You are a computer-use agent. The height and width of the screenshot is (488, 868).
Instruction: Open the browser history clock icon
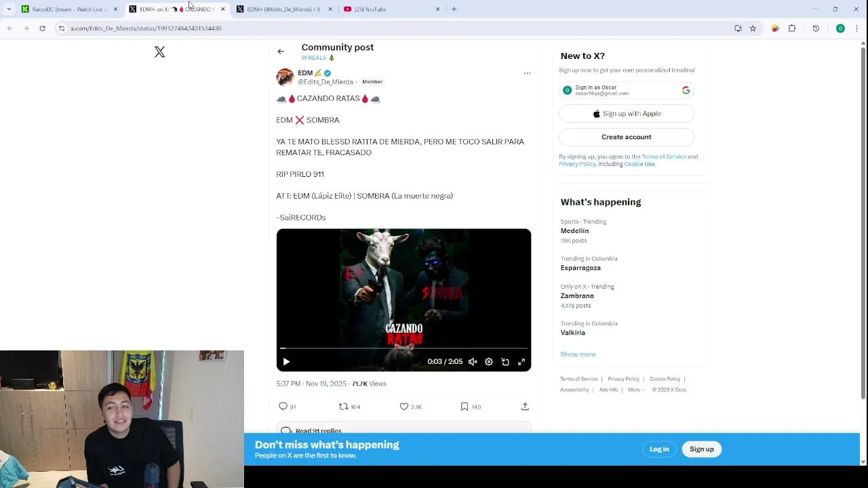(816, 28)
